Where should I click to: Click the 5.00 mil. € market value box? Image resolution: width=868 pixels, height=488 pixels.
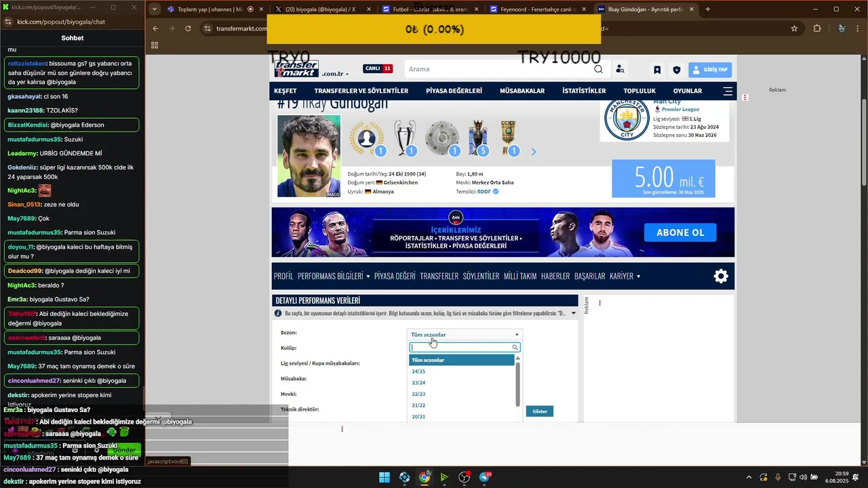pyautogui.click(x=663, y=178)
